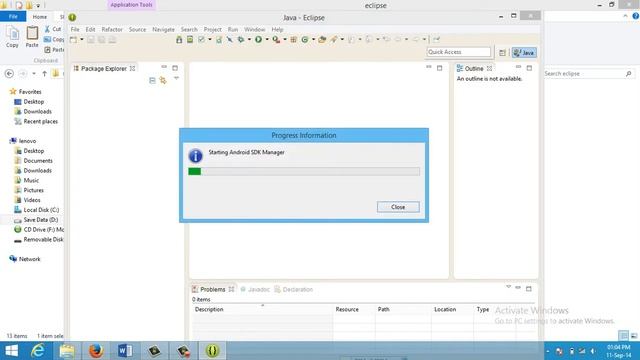Click the New Java Class icon

pos(304,40)
